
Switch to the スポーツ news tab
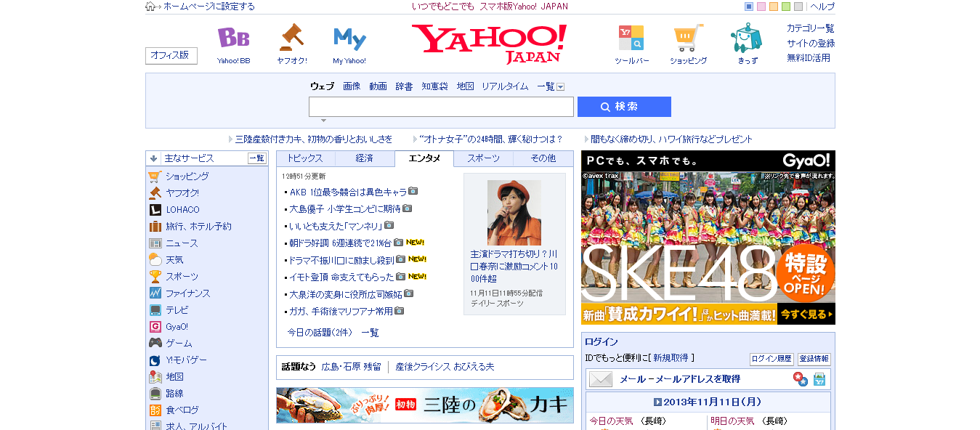click(x=483, y=158)
